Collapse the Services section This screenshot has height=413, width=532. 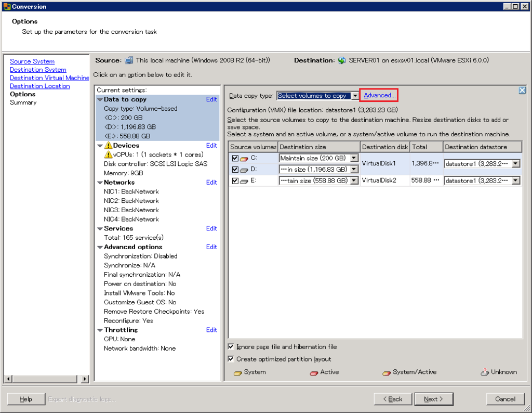tap(100, 229)
